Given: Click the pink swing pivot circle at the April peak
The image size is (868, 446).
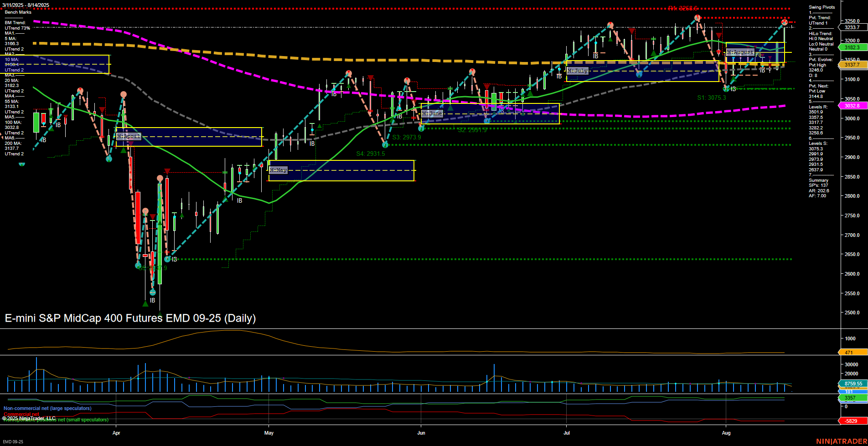Looking at the screenshot, I should [x=123, y=94].
